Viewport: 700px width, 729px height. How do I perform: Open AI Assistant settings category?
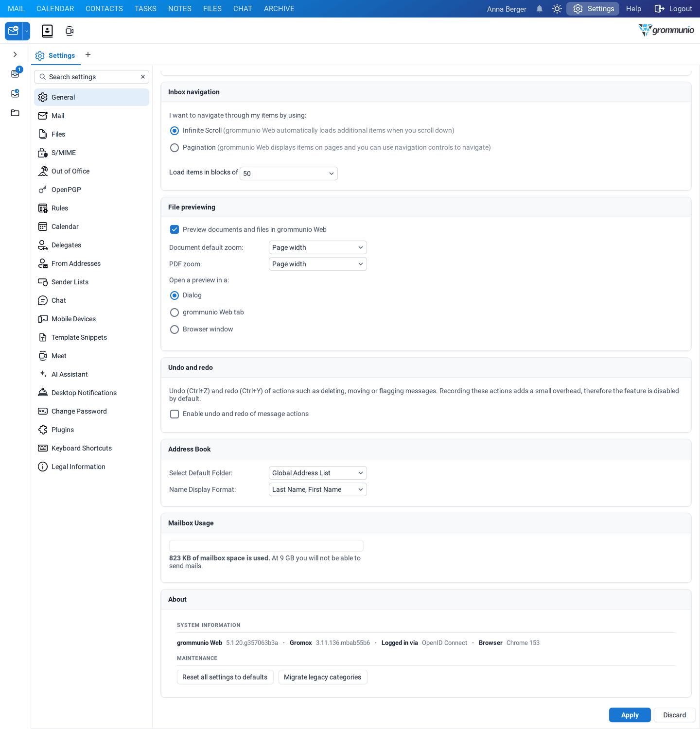click(x=91, y=374)
